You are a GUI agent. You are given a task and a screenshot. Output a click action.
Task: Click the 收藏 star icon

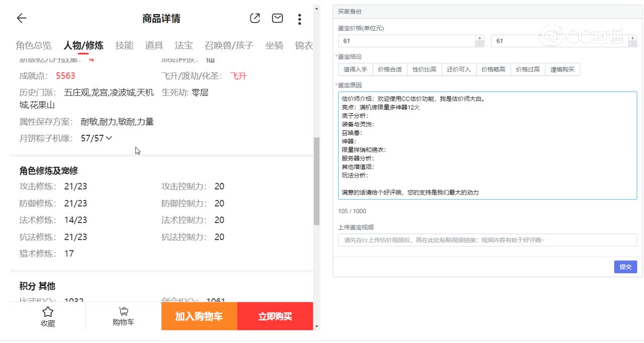[x=48, y=316]
